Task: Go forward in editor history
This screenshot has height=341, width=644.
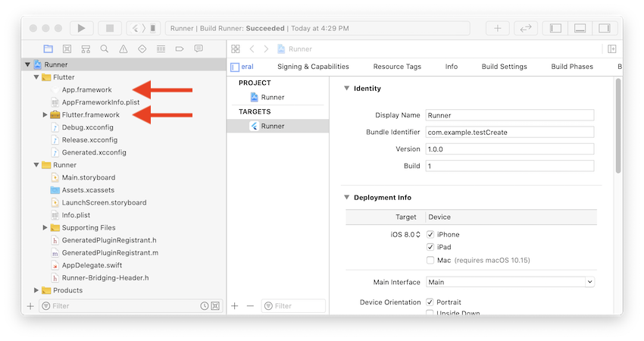Action: point(266,49)
